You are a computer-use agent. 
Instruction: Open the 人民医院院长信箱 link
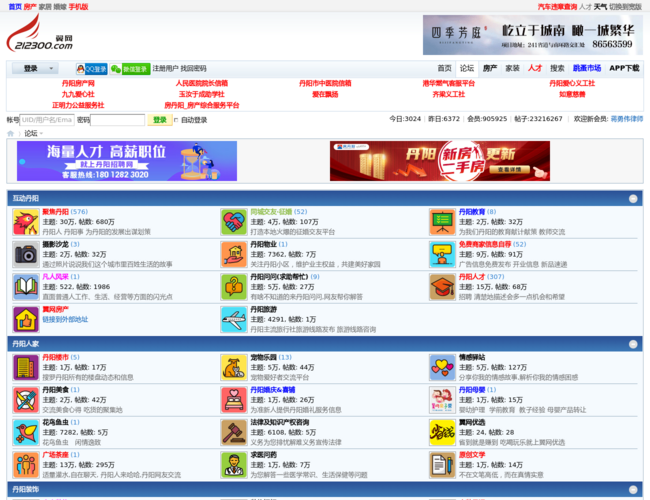[x=202, y=83]
